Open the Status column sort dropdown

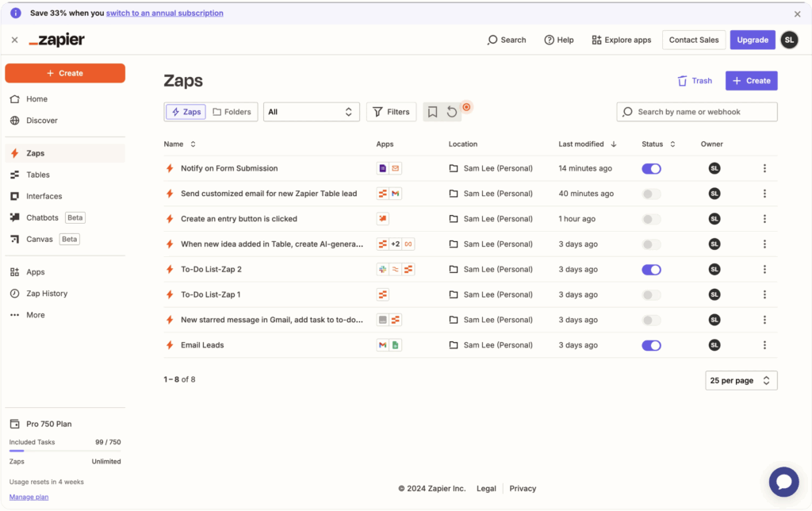point(658,144)
